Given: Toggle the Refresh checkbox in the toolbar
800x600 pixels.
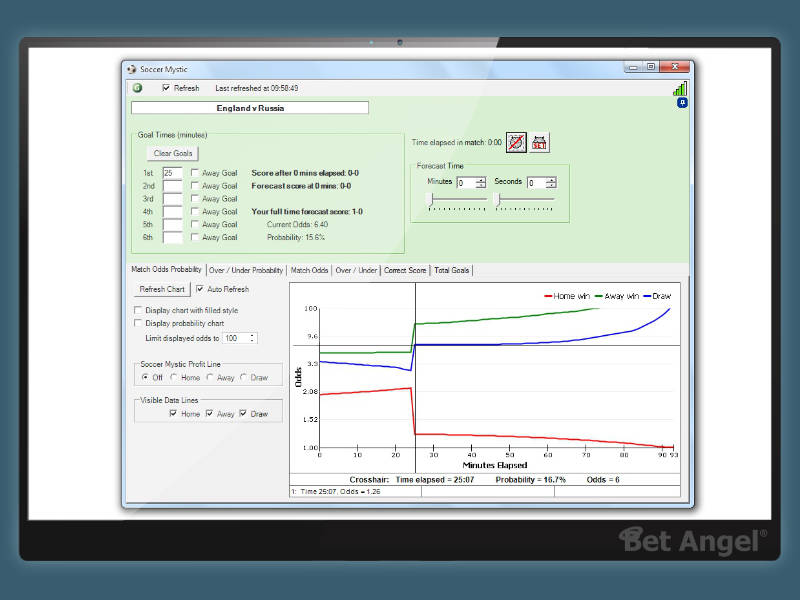Looking at the screenshot, I should click(x=166, y=88).
